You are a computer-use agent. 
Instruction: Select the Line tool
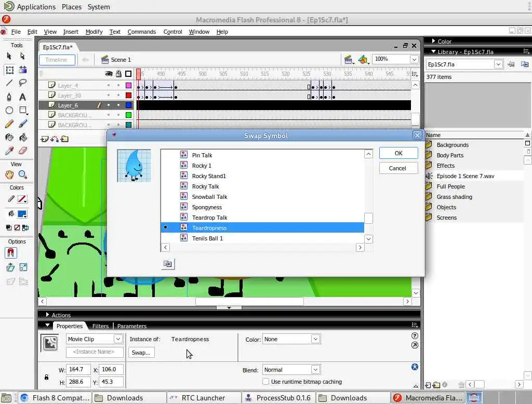[x=9, y=83]
